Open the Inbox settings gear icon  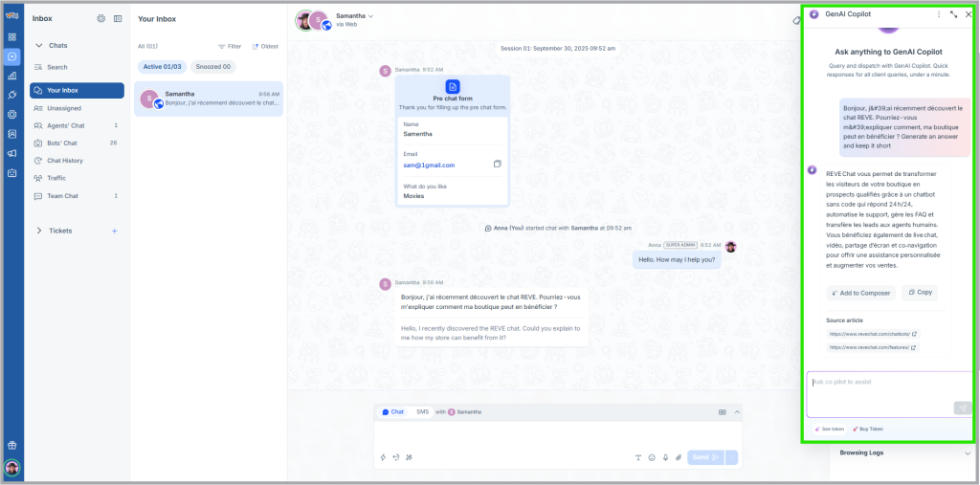pyautogui.click(x=101, y=18)
